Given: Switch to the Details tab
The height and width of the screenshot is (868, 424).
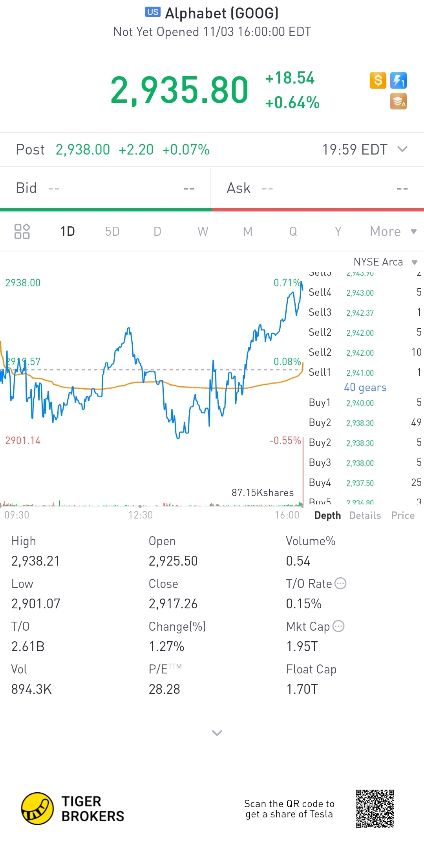Looking at the screenshot, I should 365,515.
